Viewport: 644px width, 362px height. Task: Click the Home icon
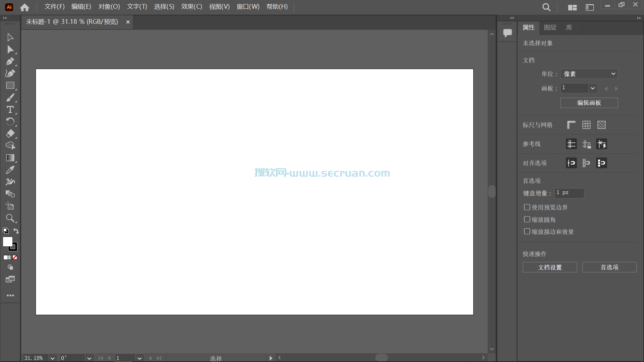pos(24,7)
